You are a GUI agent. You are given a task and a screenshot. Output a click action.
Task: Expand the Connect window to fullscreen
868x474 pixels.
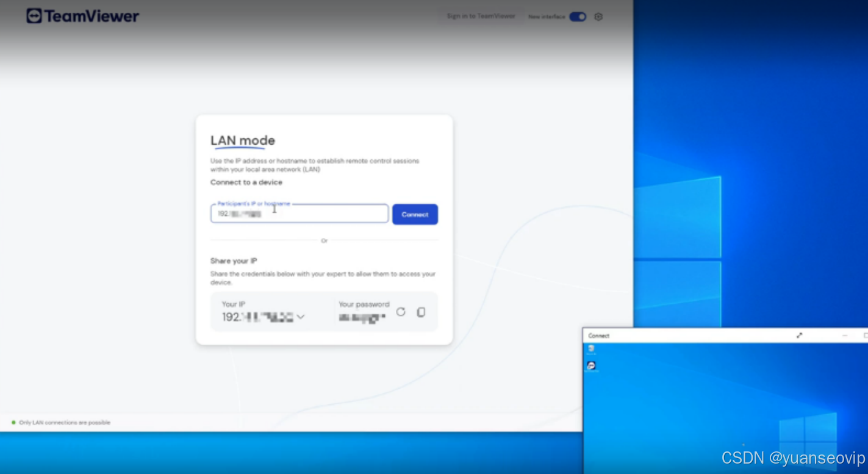click(x=799, y=336)
